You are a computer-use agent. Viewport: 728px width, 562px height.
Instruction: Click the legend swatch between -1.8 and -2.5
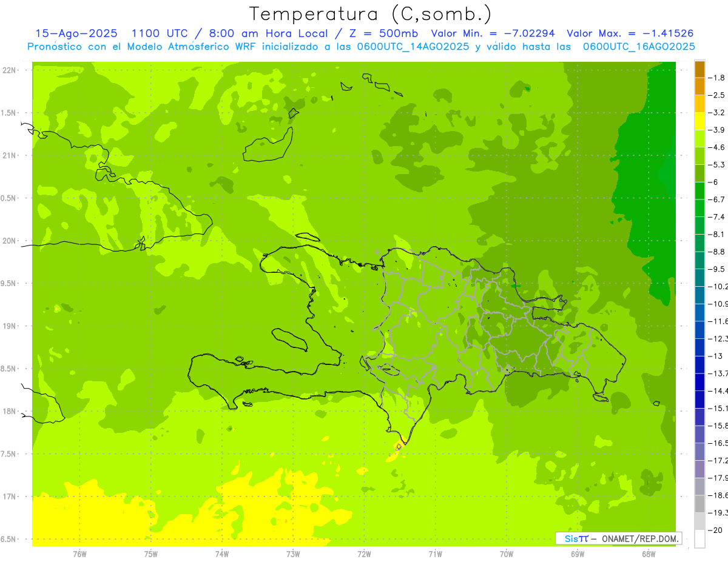699,86
